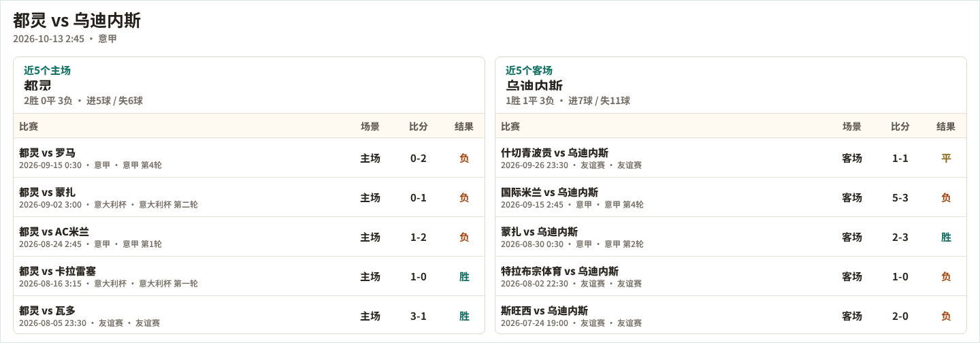Click the 1-1 score of 什切青波贡 match

tap(900, 158)
